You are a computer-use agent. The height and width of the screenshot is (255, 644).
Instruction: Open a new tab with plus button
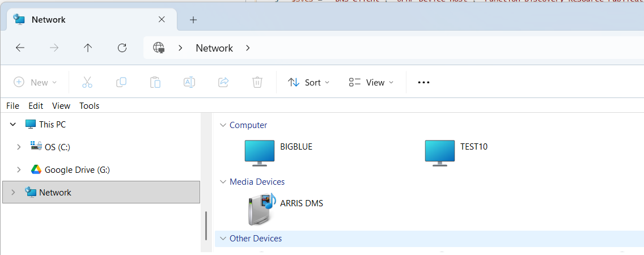tap(193, 20)
